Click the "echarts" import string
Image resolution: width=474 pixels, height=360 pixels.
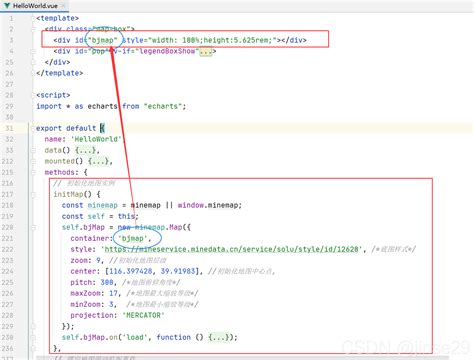(163, 106)
